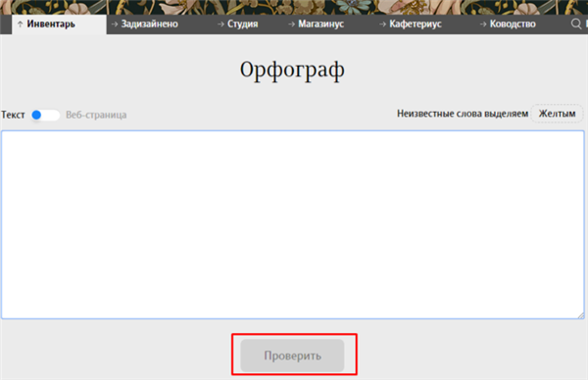This screenshot has width=588, height=380.
Task: Toggle the Текст / Веб-страница switch
Action: 45,115
